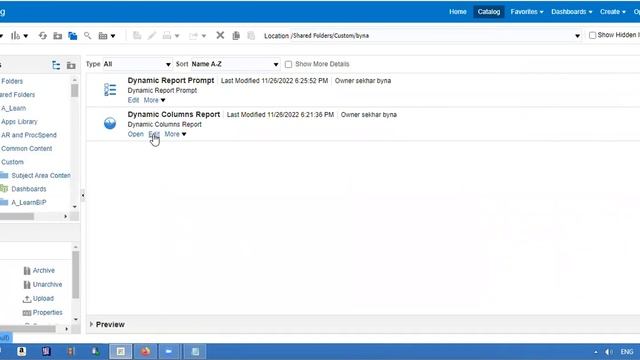Open More menu for Dynamic Report Prompt
This screenshot has height=360, width=640.
154,100
